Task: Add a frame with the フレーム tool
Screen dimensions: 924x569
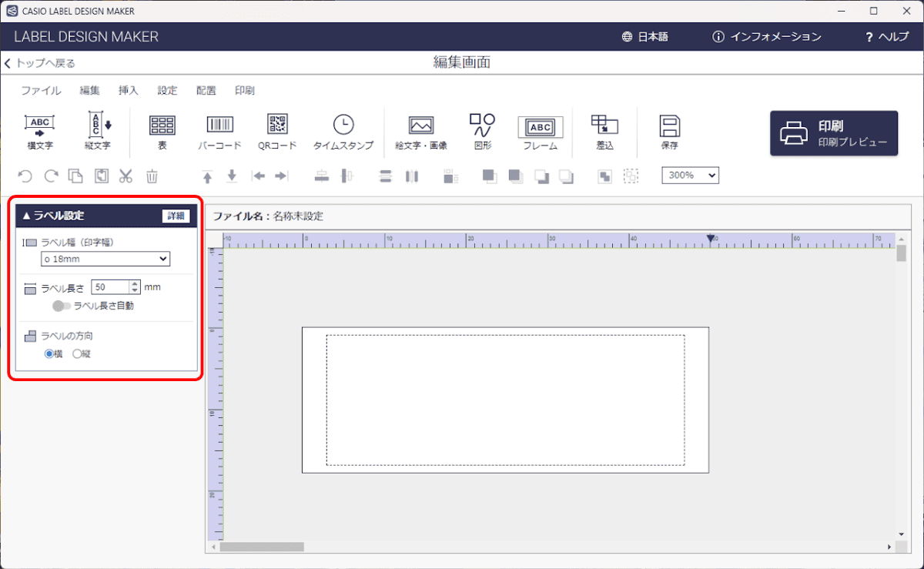Action: [541, 132]
